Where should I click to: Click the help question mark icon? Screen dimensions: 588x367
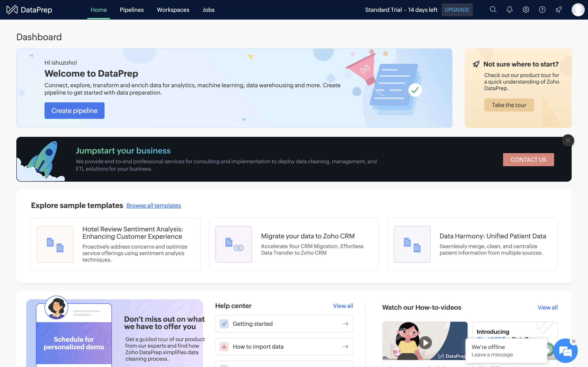[542, 10]
